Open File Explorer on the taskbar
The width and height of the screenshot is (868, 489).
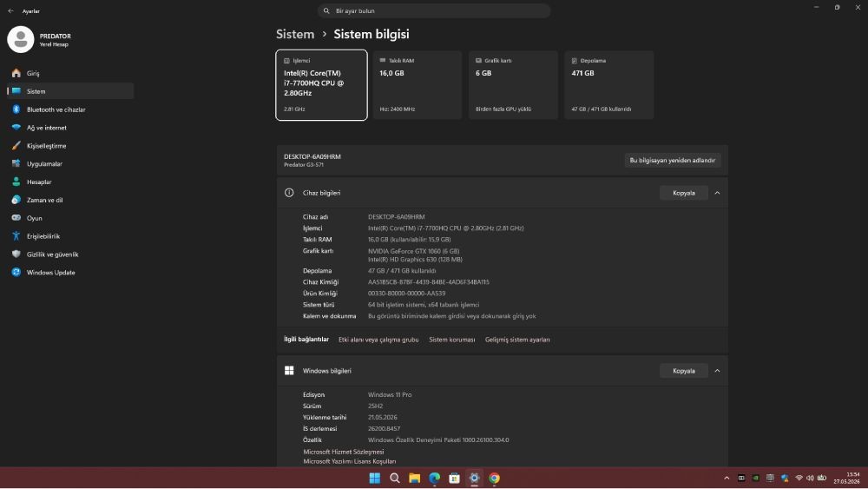tap(415, 478)
